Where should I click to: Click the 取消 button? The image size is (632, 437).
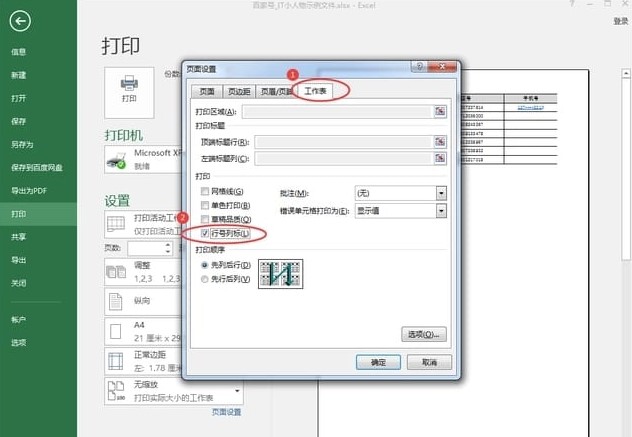coord(429,362)
